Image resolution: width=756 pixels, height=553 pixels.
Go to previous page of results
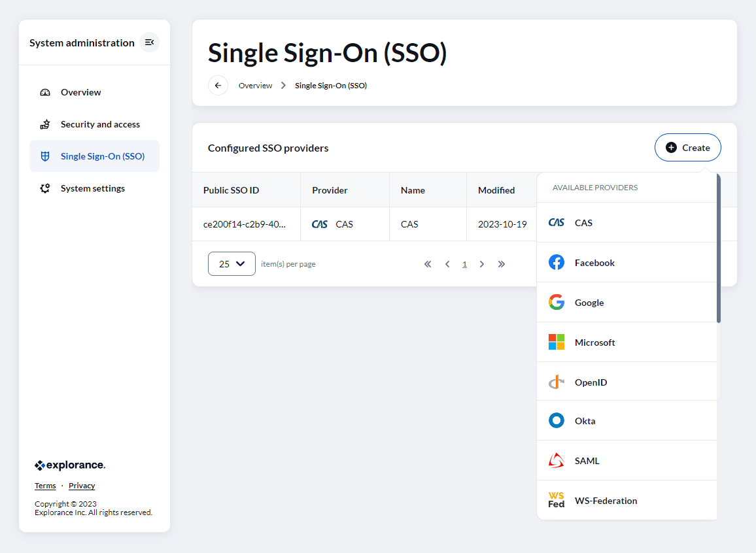[x=447, y=264]
